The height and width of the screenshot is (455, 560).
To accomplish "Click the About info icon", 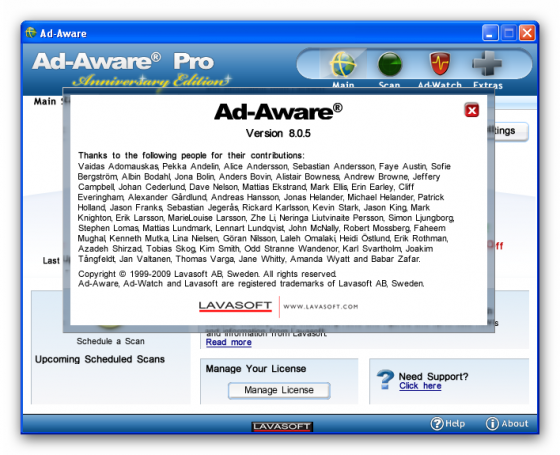I will (x=492, y=424).
